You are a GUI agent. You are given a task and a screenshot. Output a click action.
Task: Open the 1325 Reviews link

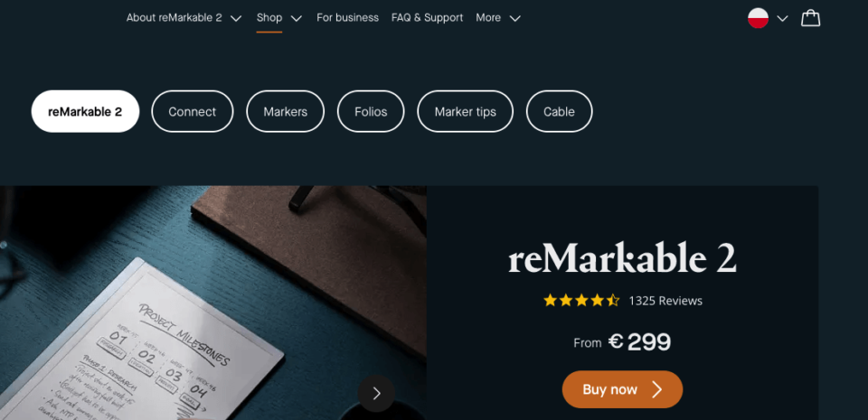(x=665, y=301)
